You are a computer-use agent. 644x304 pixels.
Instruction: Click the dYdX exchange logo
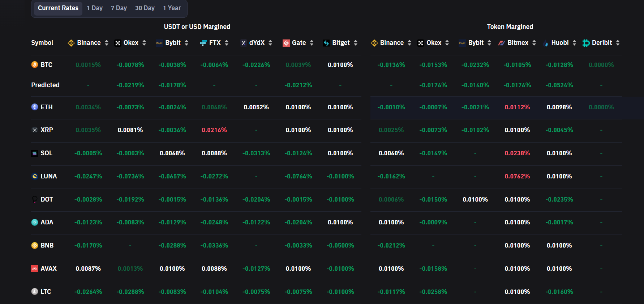pyautogui.click(x=244, y=43)
